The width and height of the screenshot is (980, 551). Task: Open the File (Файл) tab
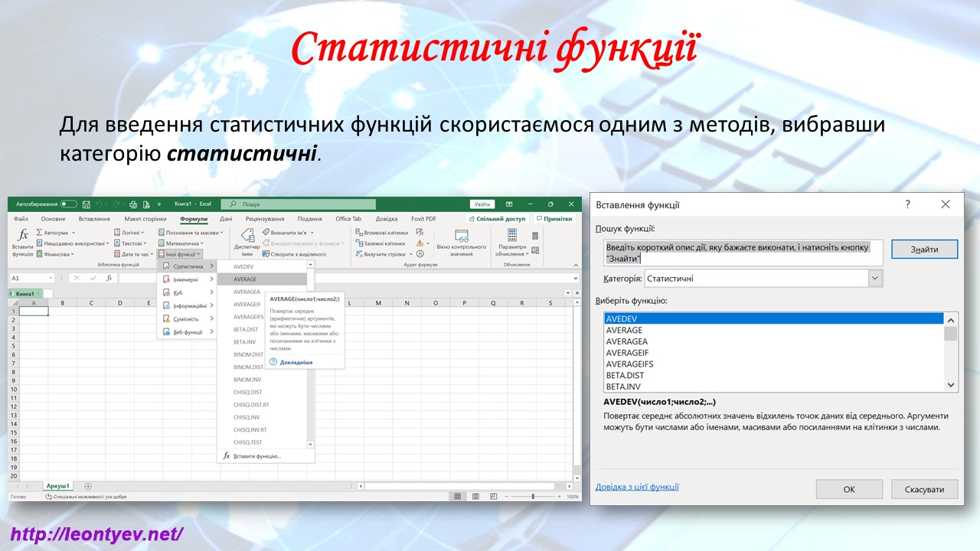[21, 219]
